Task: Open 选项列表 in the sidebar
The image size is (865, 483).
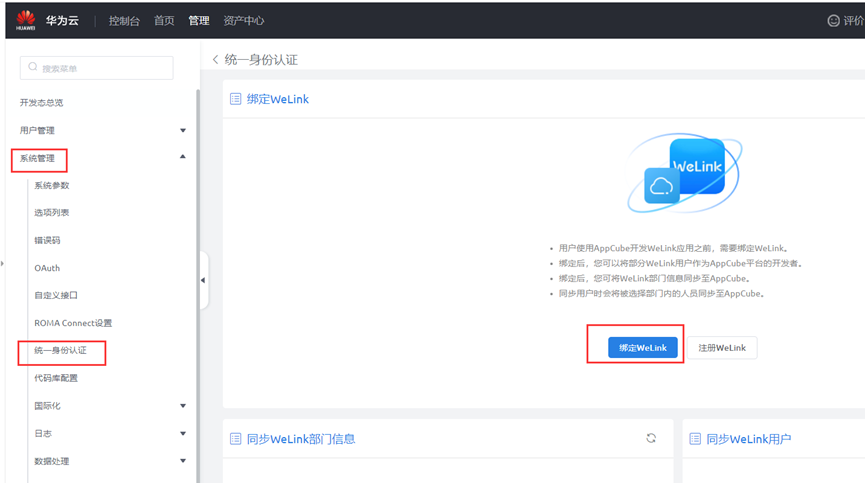Action: tap(52, 213)
